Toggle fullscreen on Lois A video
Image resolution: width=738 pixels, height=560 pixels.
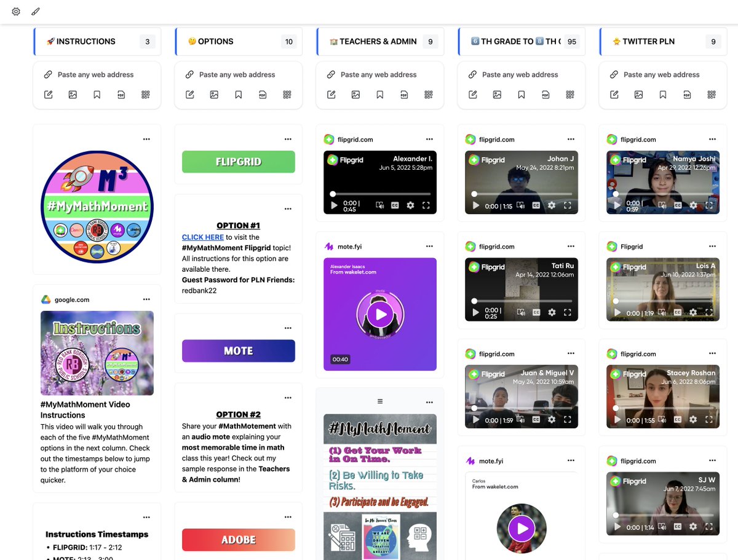709,313
